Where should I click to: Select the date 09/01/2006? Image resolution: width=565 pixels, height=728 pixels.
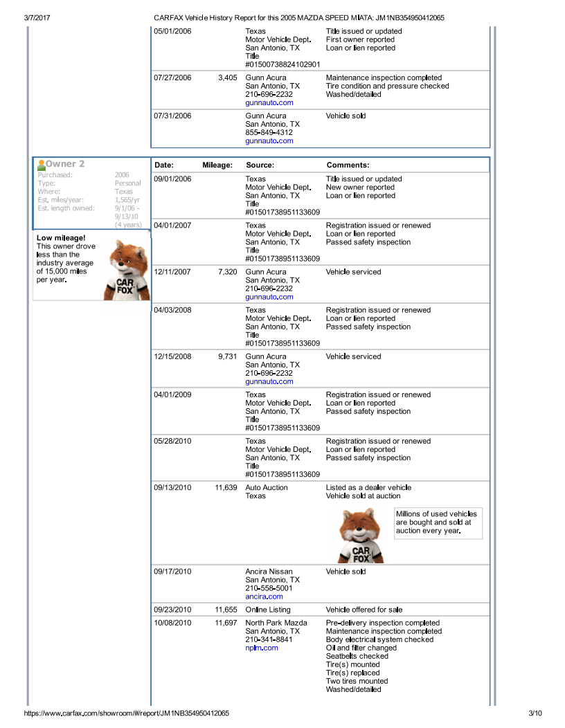click(x=172, y=179)
